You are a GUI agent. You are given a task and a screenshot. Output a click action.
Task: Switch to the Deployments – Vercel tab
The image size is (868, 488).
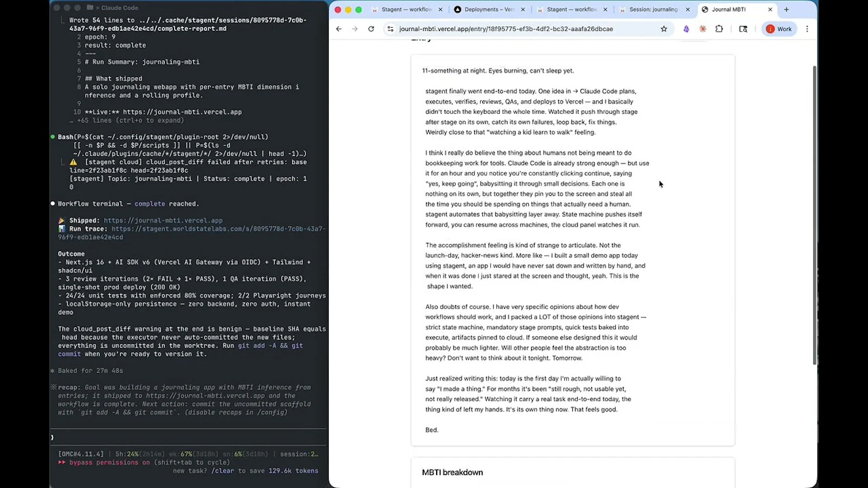click(489, 9)
